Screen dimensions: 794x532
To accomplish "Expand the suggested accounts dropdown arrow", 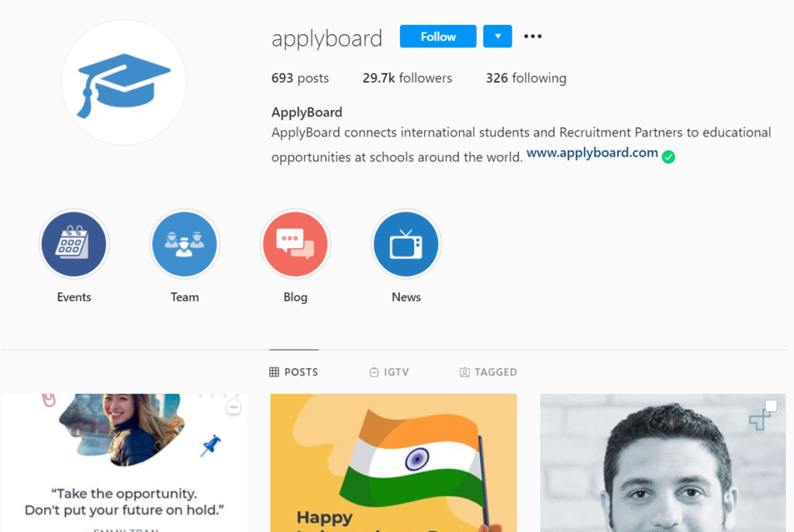I will click(497, 36).
